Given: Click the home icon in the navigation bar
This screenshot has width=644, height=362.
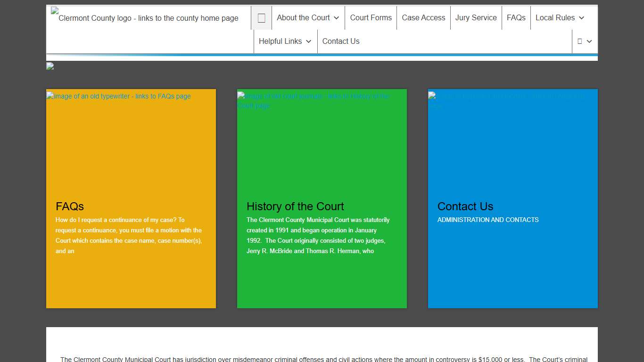Looking at the screenshot, I should [x=262, y=18].
